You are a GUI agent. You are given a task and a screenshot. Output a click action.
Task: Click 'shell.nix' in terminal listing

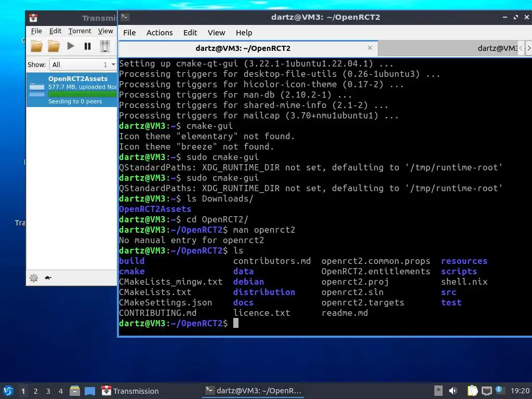click(464, 282)
